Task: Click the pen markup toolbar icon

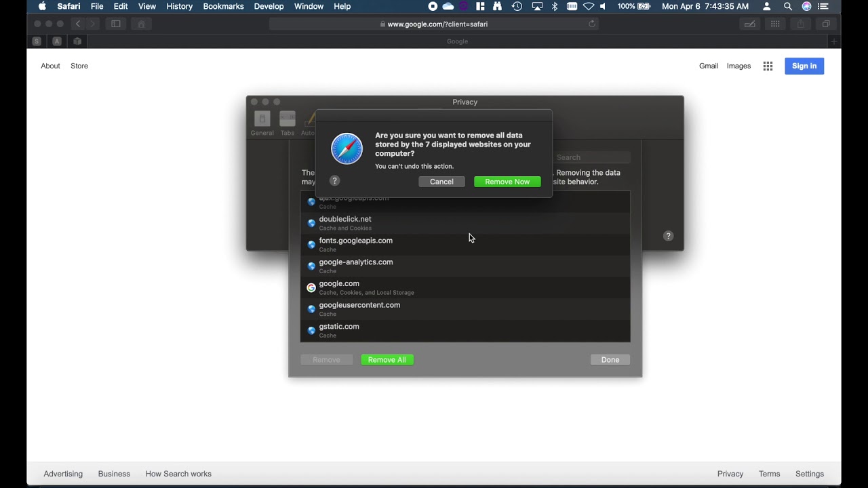Action: tap(749, 24)
